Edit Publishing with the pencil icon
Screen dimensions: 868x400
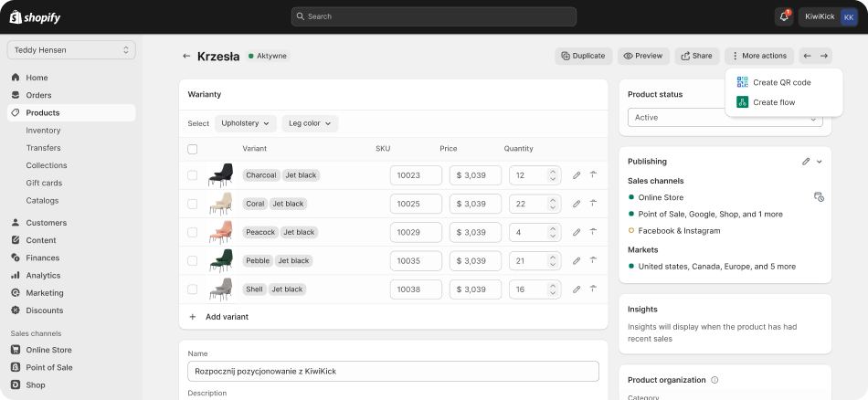(806, 162)
